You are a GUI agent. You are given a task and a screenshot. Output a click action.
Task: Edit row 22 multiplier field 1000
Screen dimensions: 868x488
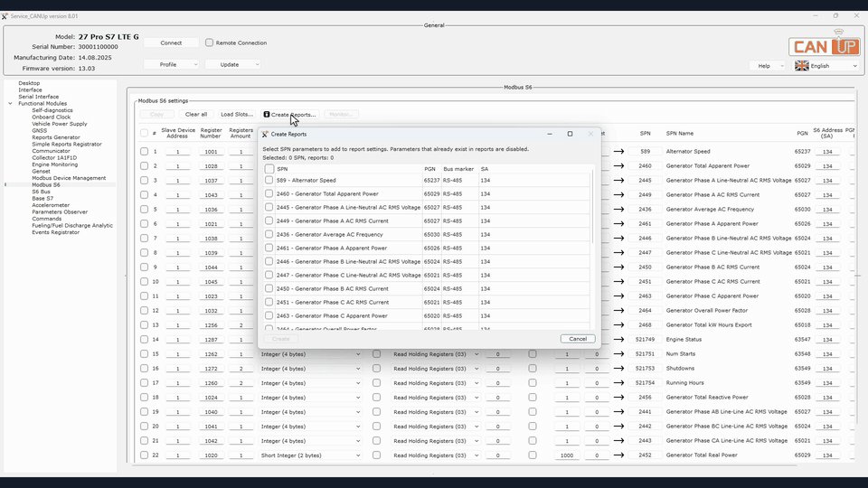566,455
